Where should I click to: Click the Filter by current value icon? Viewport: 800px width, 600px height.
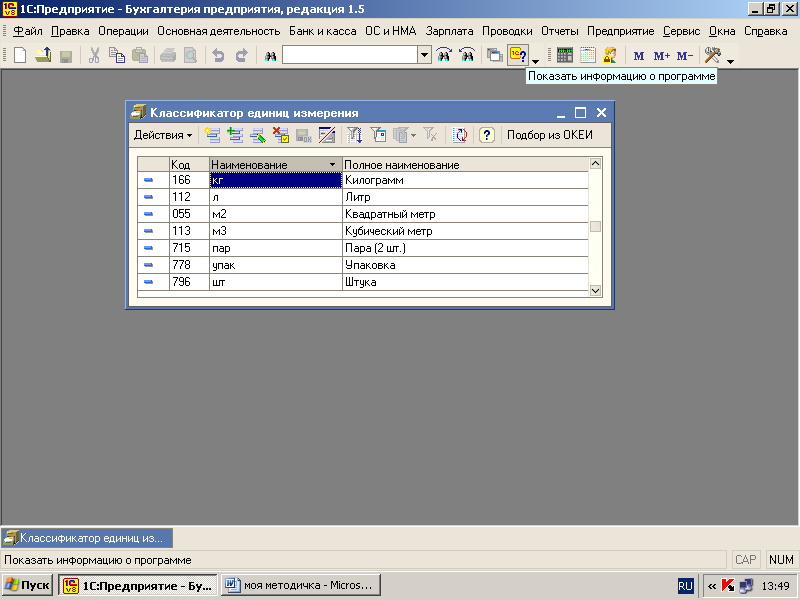point(378,135)
